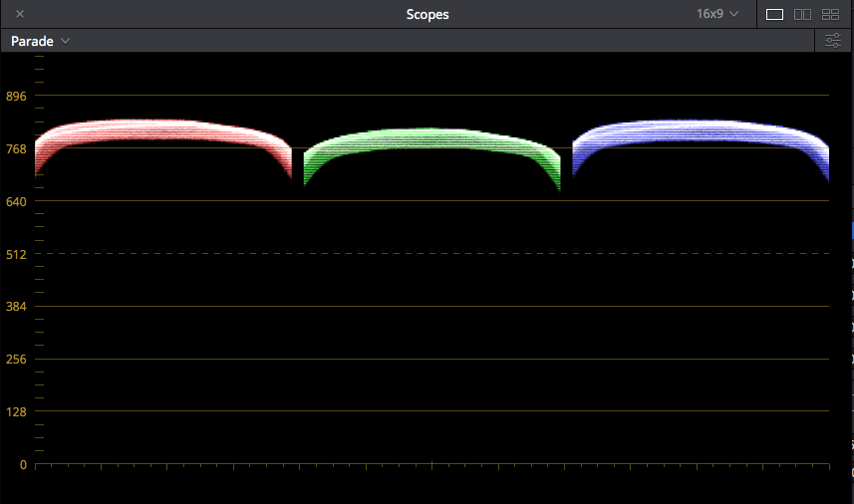Viewport: 854px width, 504px height.
Task: Click the 128 scale label
Action: (16, 412)
